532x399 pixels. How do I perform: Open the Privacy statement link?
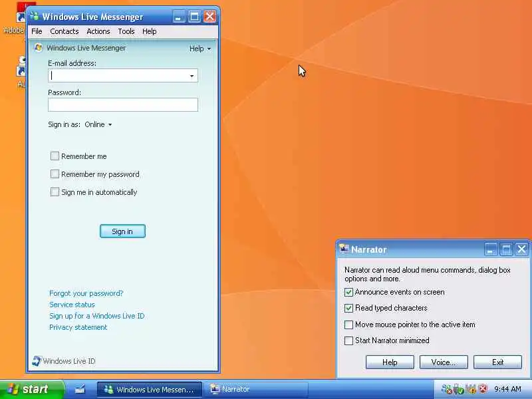click(x=78, y=327)
